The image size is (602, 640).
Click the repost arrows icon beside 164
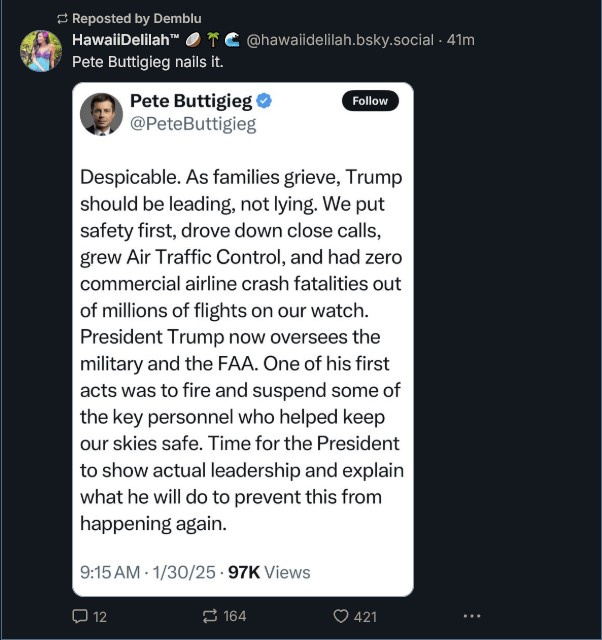point(210,616)
